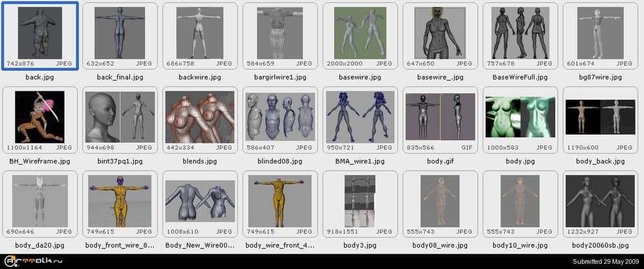Pick the body08_wire.jpg image thumbnail
This screenshot has height=269, width=644.
click(x=440, y=201)
